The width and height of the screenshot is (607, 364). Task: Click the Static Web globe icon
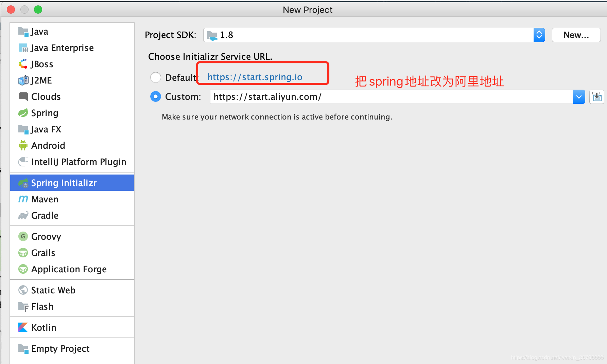pos(23,290)
